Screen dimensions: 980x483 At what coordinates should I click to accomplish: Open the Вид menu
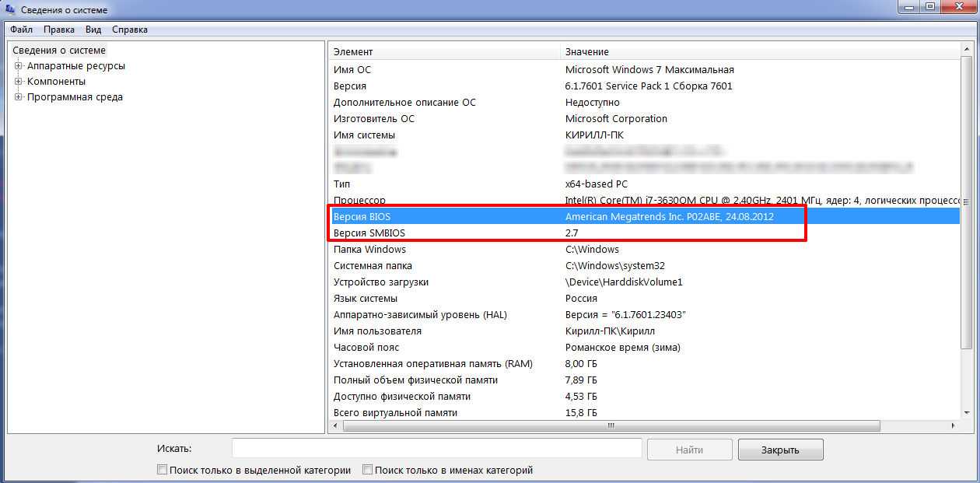(93, 30)
